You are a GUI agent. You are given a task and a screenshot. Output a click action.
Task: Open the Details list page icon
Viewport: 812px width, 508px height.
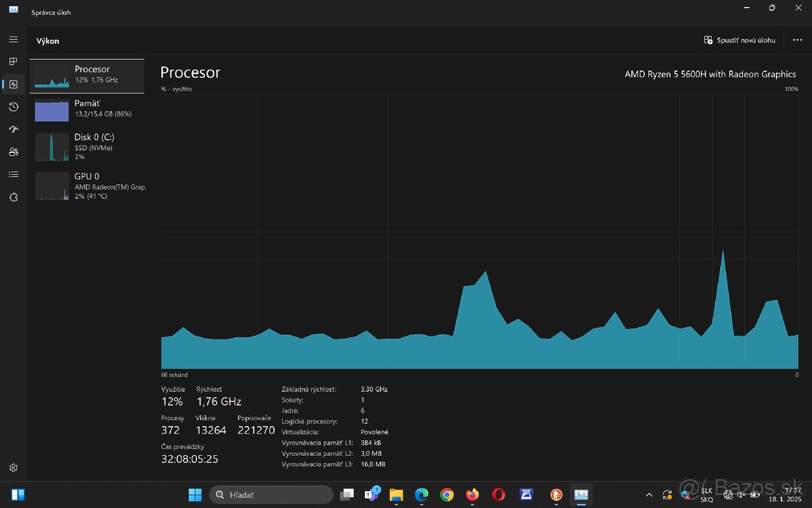pos(13,175)
